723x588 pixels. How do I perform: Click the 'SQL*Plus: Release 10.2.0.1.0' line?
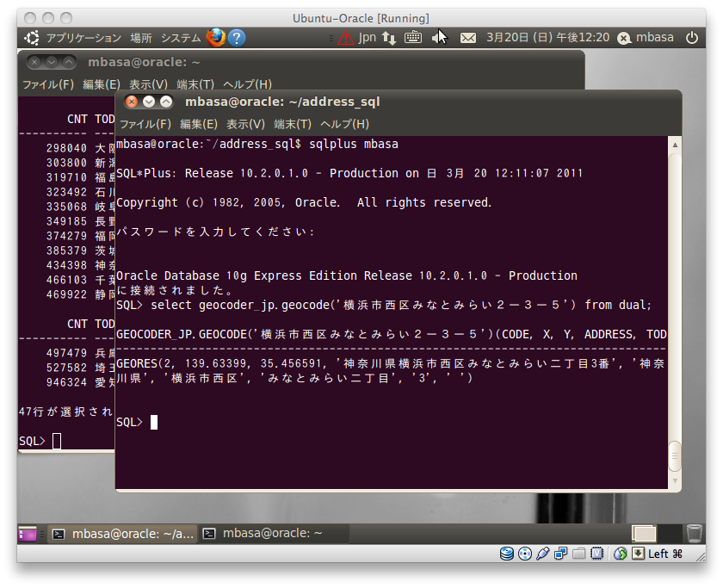(x=349, y=173)
